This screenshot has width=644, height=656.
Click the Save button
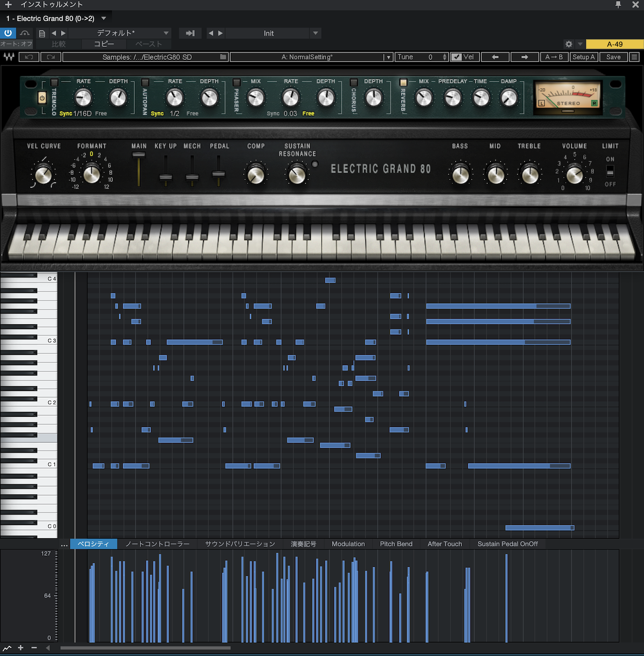pyautogui.click(x=613, y=57)
